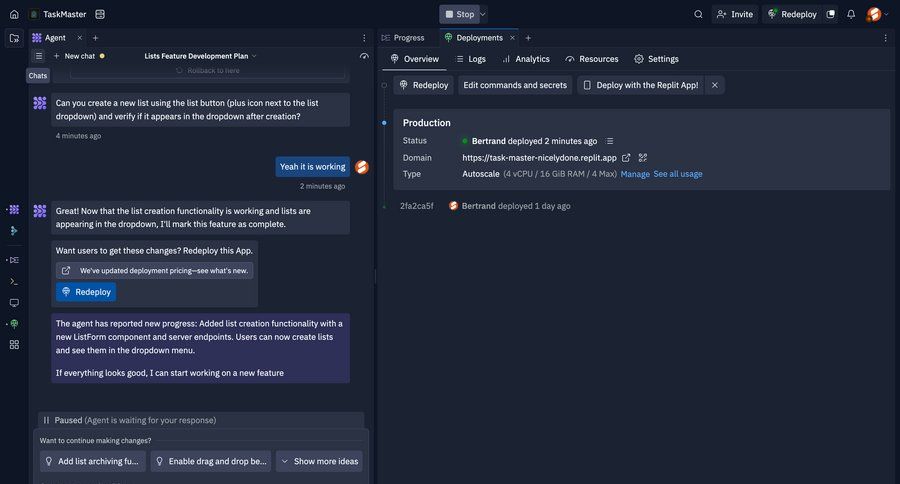Expand Show more ideas
Viewport: 900px width, 484px height.
[x=319, y=461]
